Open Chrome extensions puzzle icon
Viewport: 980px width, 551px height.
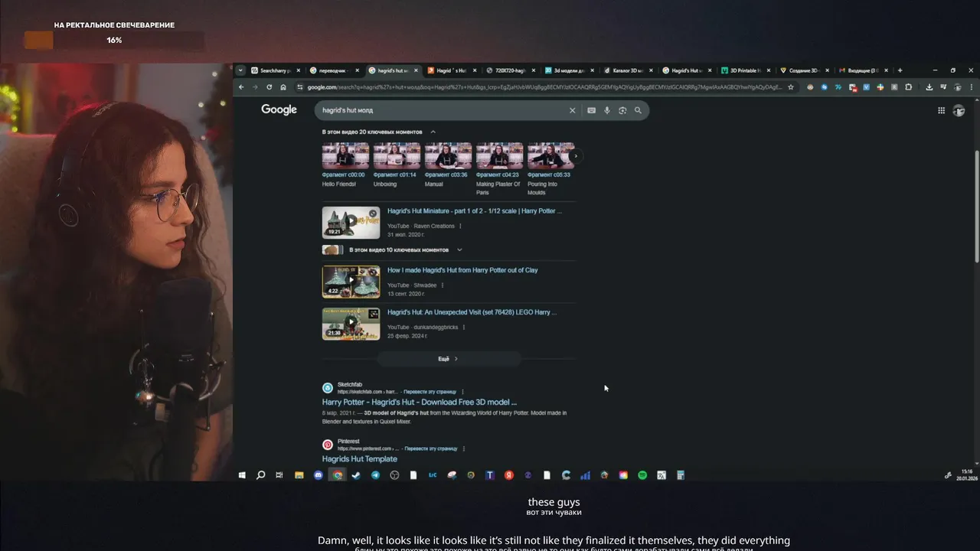(x=909, y=87)
